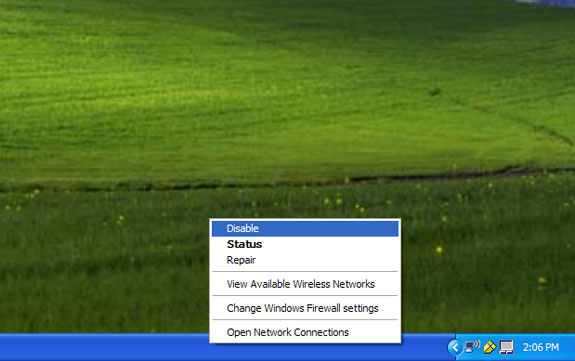Image resolution: width=575 pixels, height=361 pixels.
Task: Select Disable in the context menu
Action: (305, 229)
